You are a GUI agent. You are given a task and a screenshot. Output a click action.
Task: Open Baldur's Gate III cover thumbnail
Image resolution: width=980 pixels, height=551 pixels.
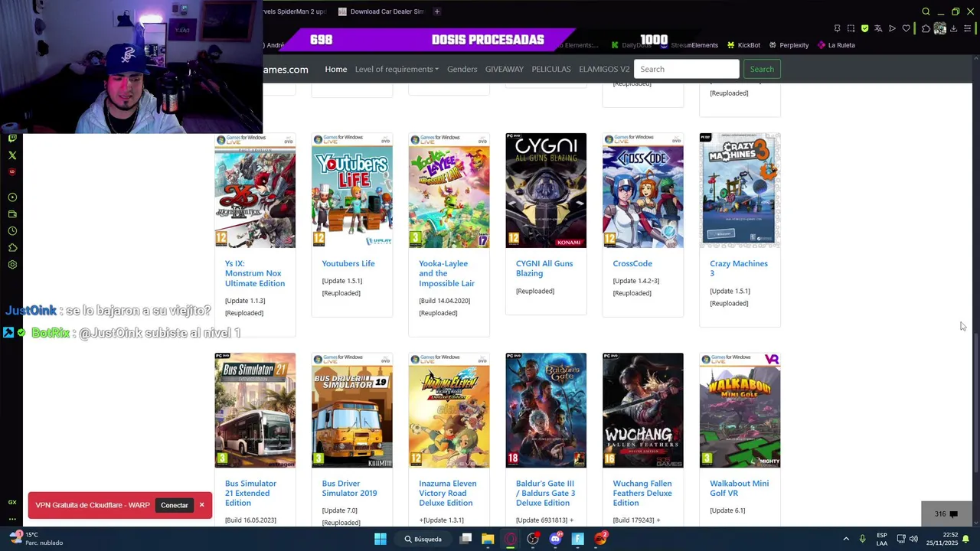pos(546,410)
